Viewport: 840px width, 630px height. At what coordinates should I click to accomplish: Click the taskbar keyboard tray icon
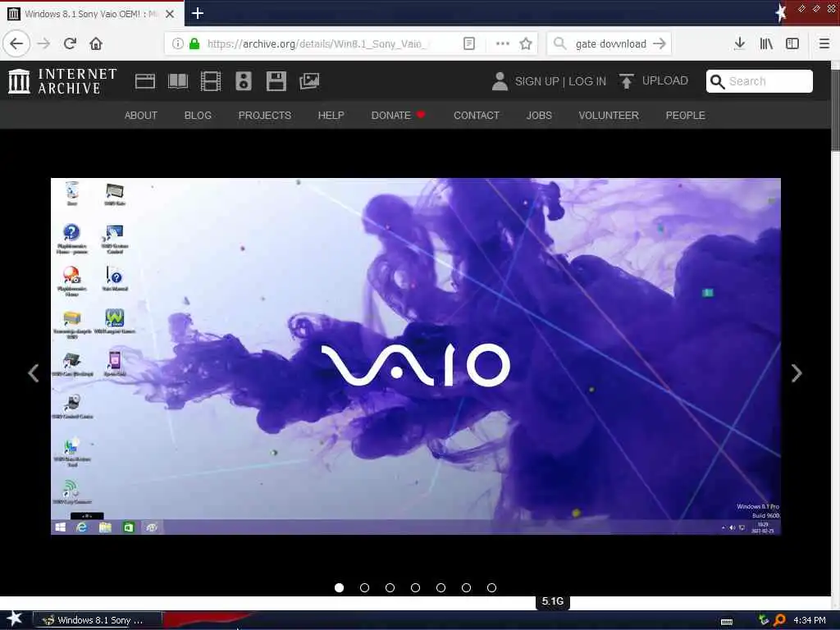pyautogui.click(x=727, y=622)
